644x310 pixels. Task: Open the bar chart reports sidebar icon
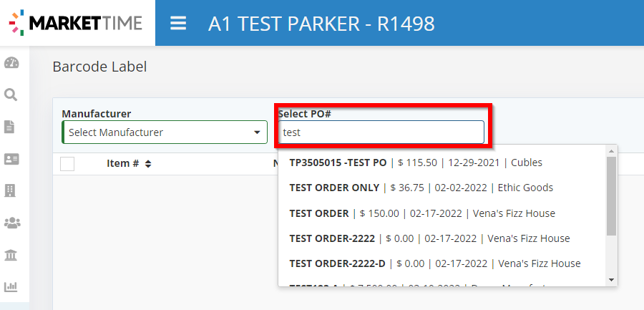click(11, 286)
